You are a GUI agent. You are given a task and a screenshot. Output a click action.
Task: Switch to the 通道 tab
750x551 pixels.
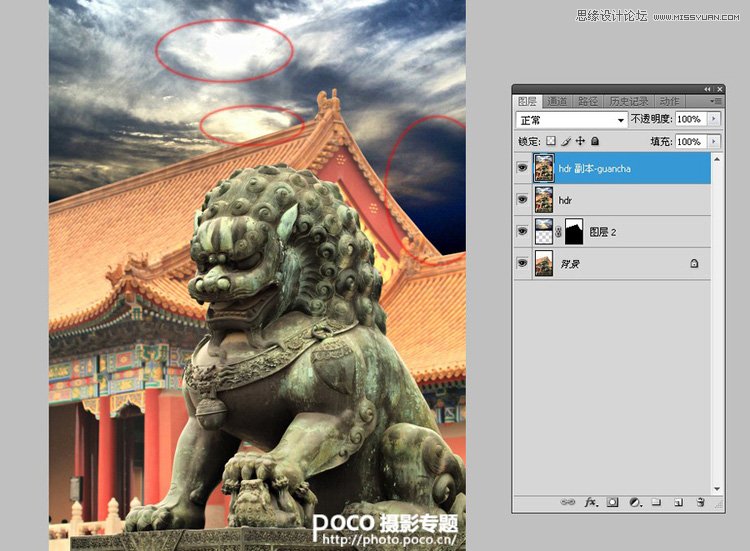[557, 101]
